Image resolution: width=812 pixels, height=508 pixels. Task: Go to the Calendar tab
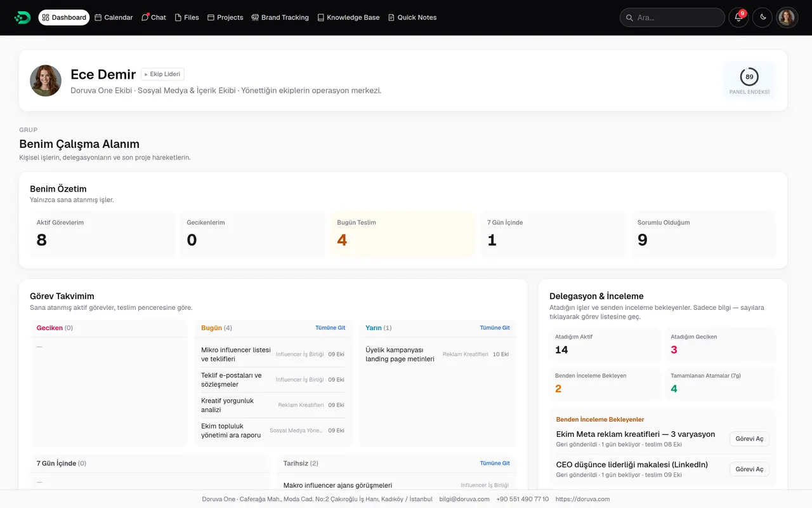(x=114, y=17)
